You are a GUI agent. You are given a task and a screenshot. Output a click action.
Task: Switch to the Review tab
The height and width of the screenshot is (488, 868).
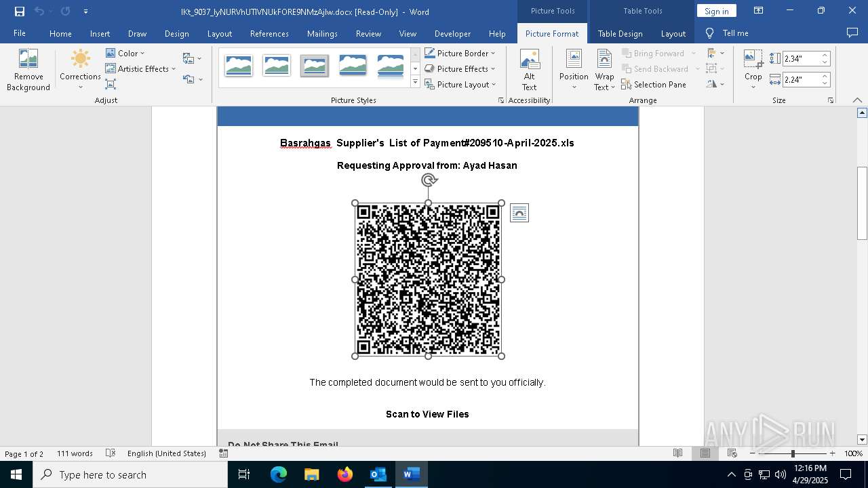tap(368, 33)
